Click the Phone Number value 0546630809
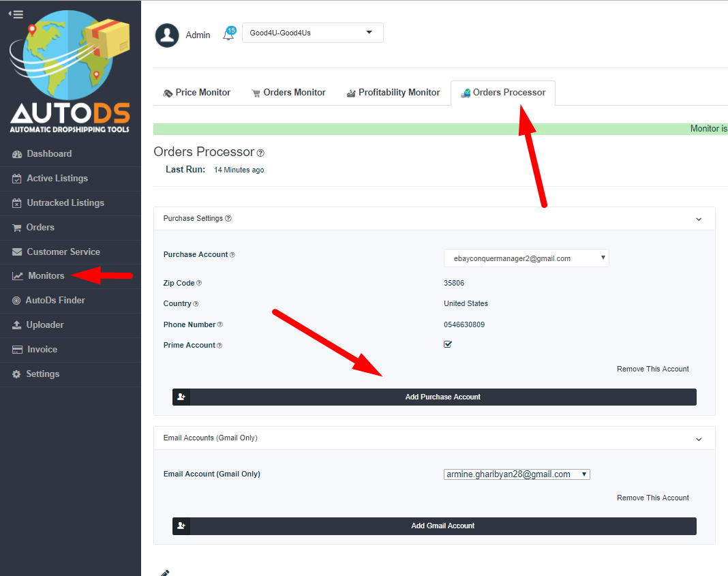728x576 pixels. (464, 325)
